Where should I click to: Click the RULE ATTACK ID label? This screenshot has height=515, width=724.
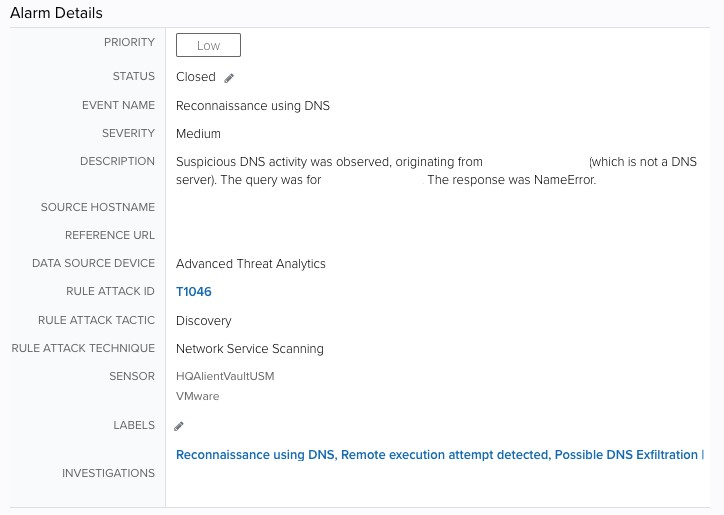[110, 291]
